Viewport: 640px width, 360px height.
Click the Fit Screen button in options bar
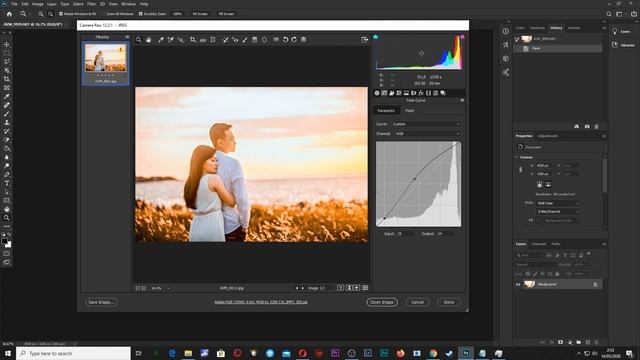pos(200,14)
